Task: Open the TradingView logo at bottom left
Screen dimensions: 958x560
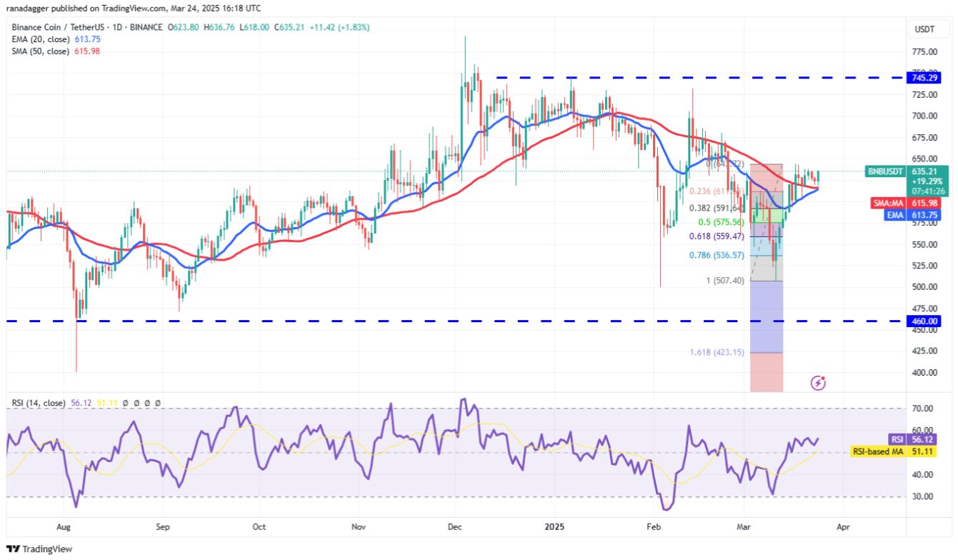Action: click(39, 549)
